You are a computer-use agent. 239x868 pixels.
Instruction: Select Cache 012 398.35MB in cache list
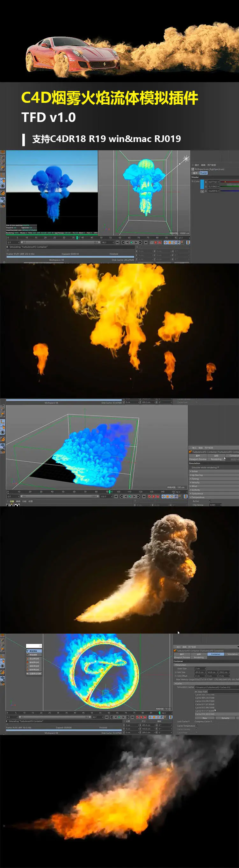click(205, 708)
